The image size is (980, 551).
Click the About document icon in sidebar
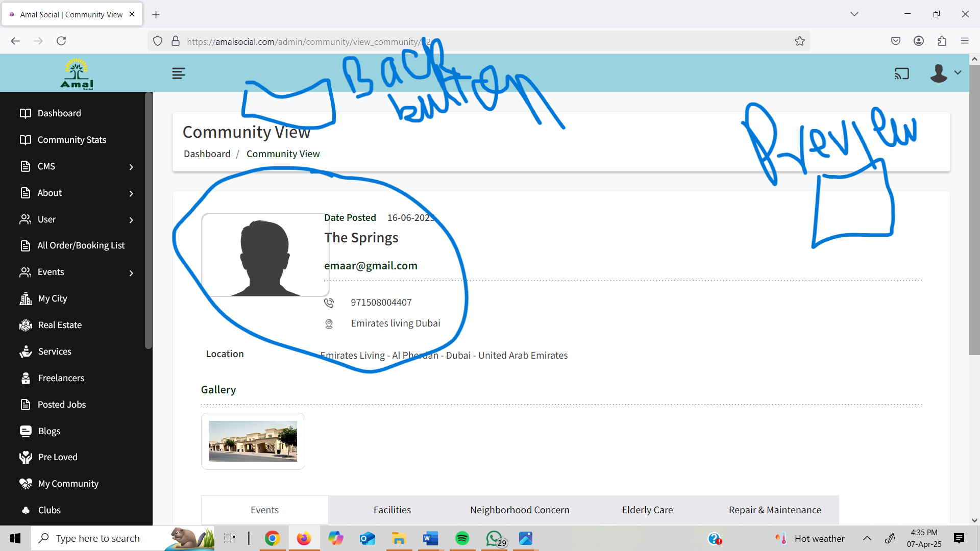pos(25,193)
